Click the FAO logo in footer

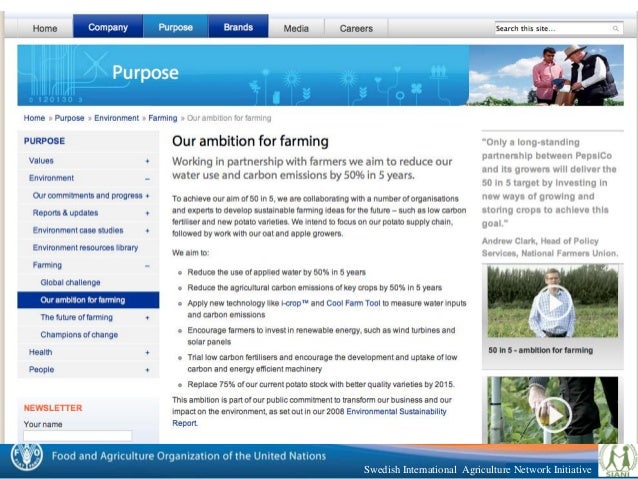tap(26, 457)
